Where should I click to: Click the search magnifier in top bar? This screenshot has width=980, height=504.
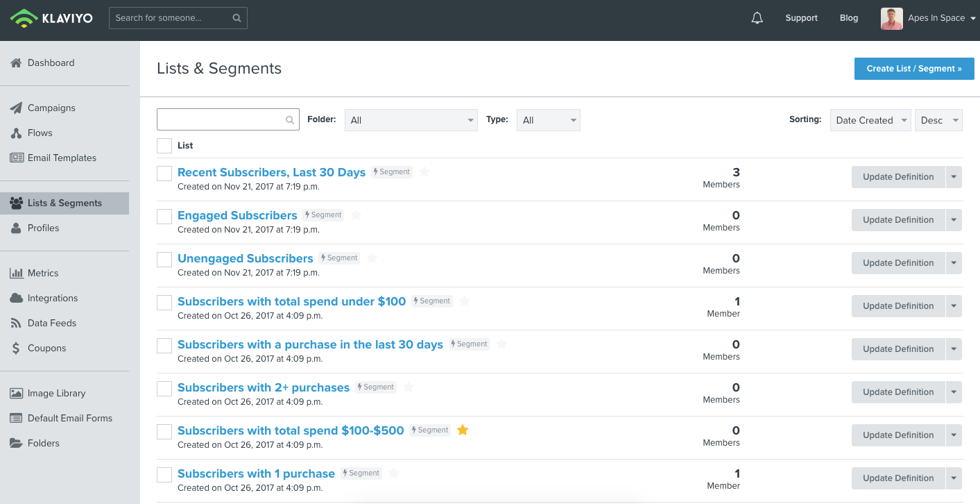click(237, 18)
